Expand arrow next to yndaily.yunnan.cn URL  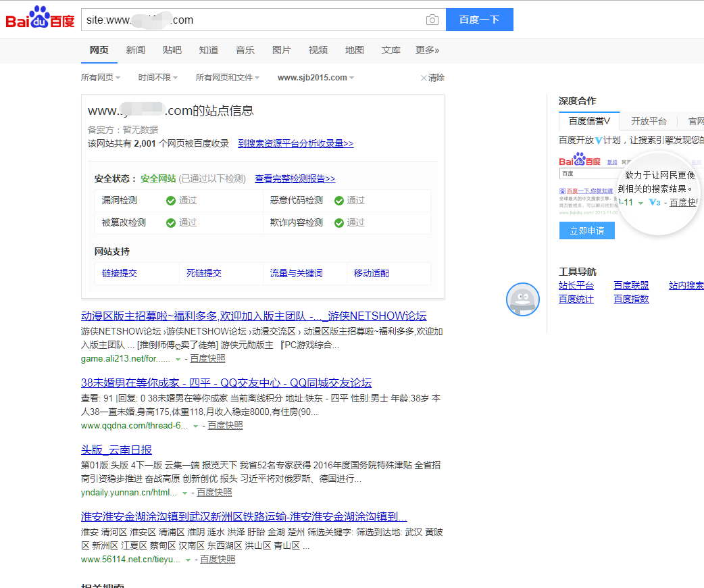(x=184, y=493)
